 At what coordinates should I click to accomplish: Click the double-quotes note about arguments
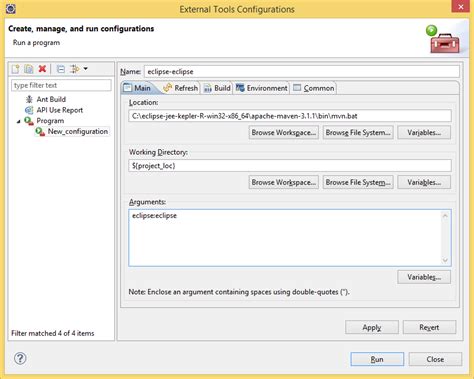(239, 292)
